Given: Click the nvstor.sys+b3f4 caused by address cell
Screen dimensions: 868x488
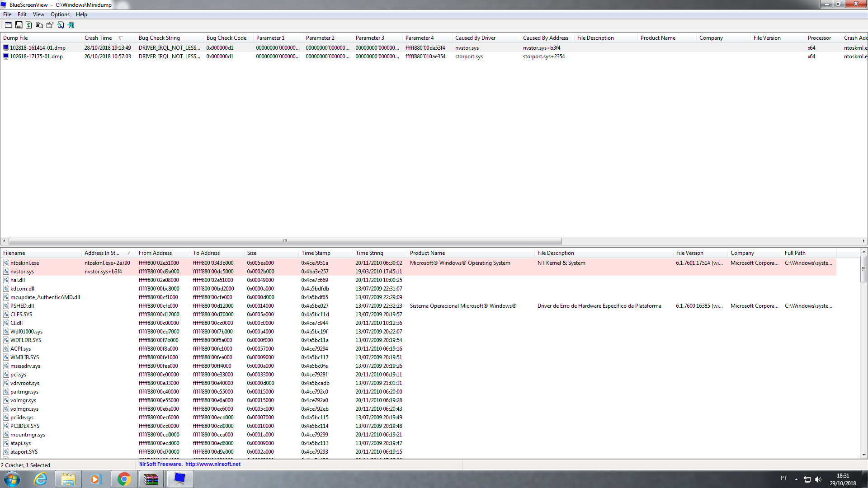Looking at the screenshot, I should [x=542, y=48].
